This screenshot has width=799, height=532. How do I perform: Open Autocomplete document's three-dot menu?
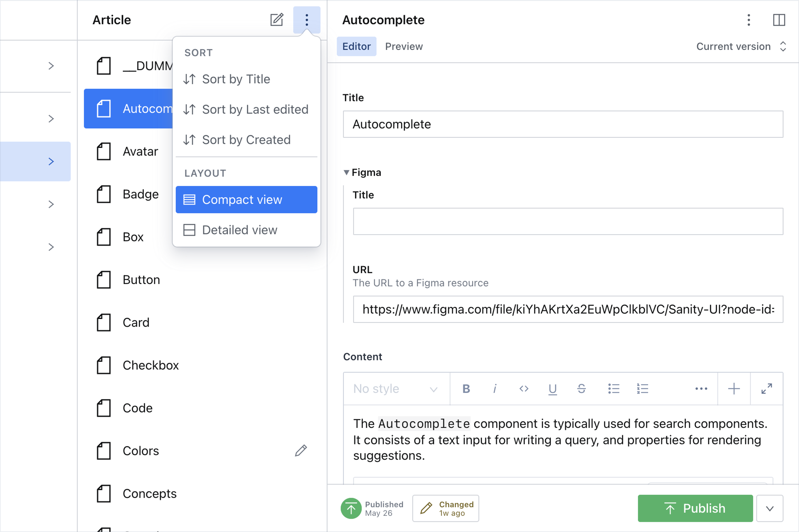[x=748, y=20]
